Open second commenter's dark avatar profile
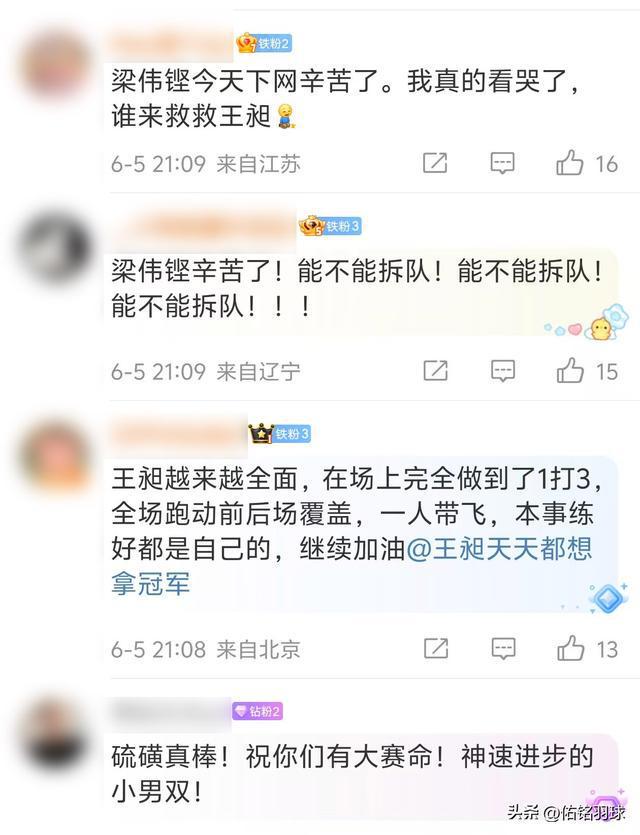Screen dimensions: 640x835 tap(56, 248)
